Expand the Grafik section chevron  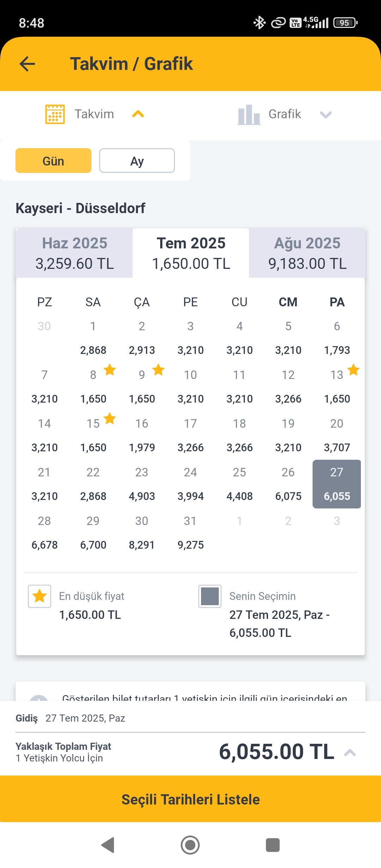(x=325, y=114)
